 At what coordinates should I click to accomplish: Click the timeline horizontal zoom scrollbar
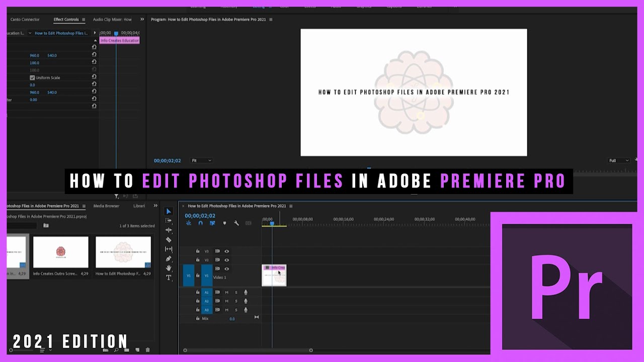[248, 350]
